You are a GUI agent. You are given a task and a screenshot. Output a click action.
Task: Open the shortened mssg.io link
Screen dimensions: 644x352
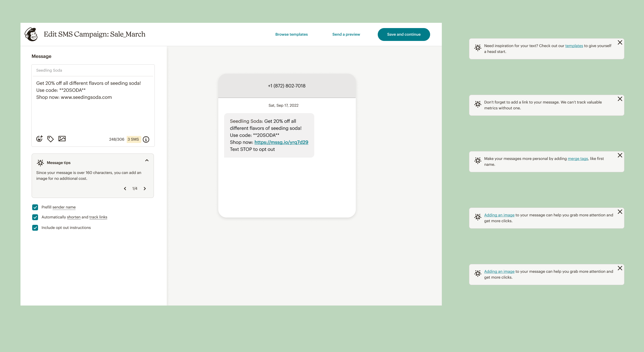(281, 142)
